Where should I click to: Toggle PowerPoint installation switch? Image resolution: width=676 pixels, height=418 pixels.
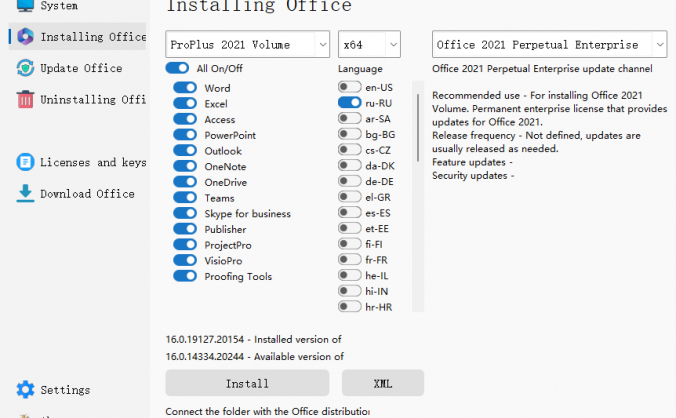(185, 134)
